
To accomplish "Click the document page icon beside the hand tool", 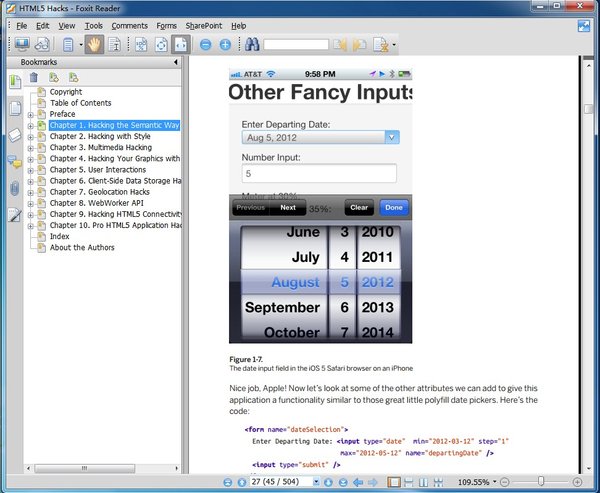I will point(68,45).
